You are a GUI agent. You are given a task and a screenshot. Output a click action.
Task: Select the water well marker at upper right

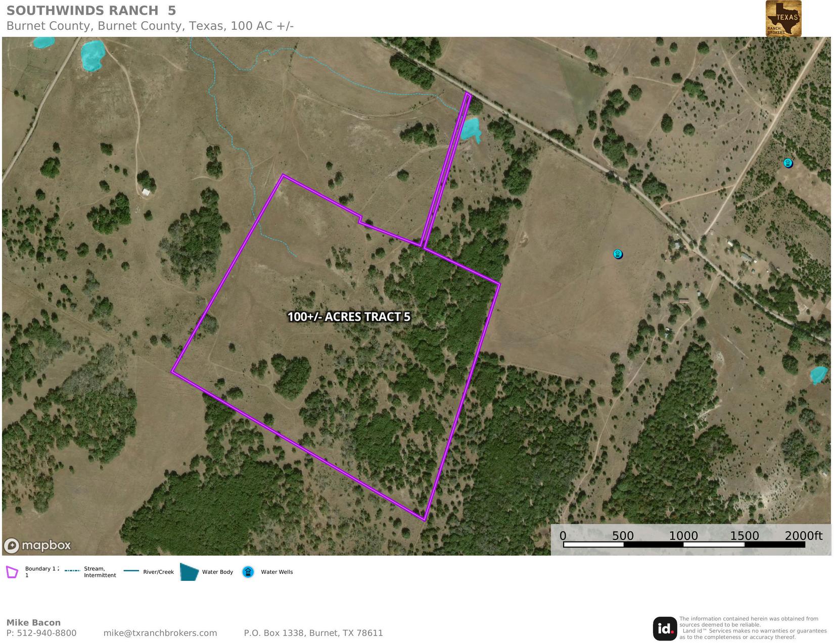(x=788, y=163)
